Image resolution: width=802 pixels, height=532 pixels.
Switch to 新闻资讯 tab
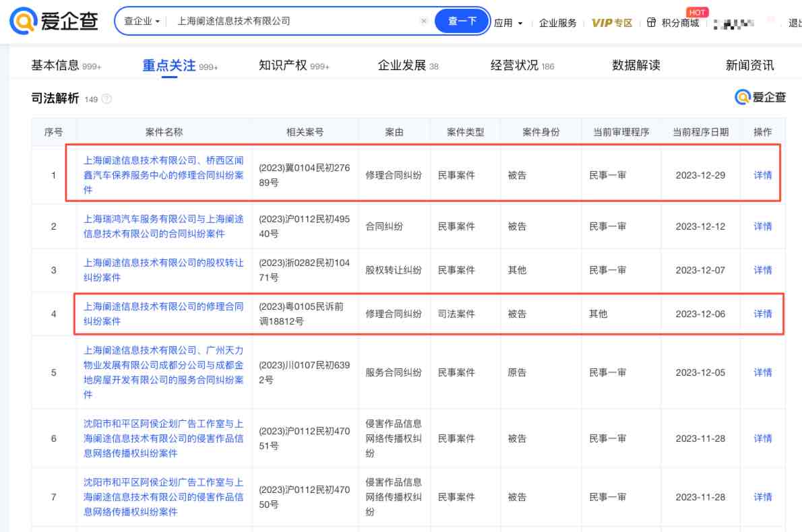(x=749, y=65)
